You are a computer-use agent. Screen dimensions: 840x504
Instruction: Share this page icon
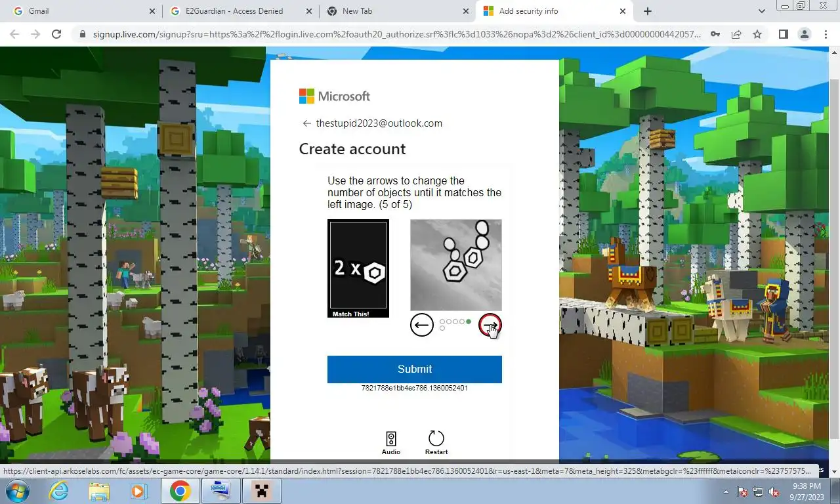(736, 34)
